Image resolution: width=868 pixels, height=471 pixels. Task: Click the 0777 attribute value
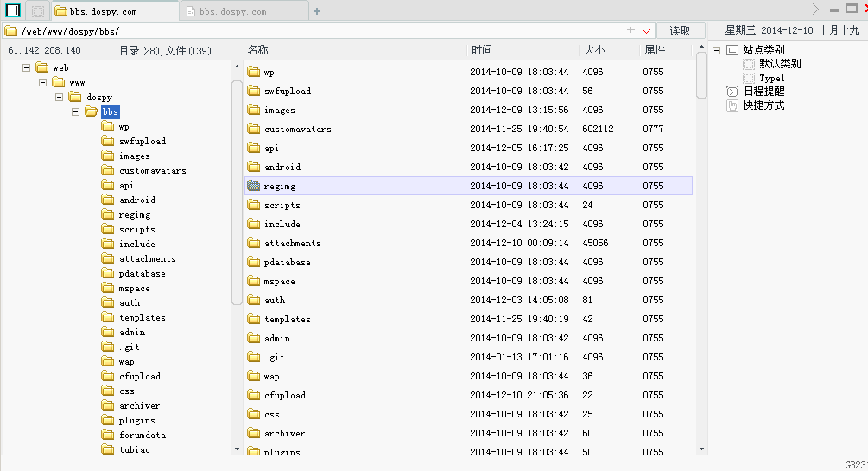click(x=653, y=129)
